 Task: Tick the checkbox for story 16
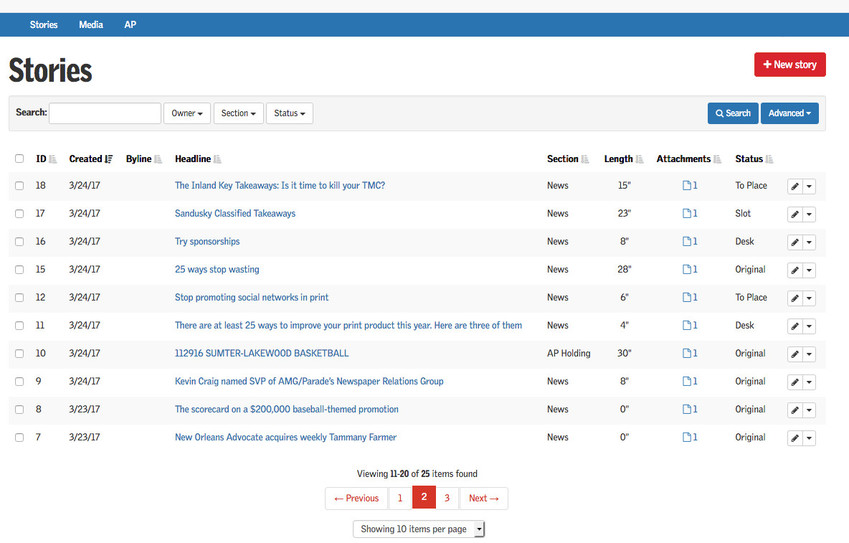19,241
